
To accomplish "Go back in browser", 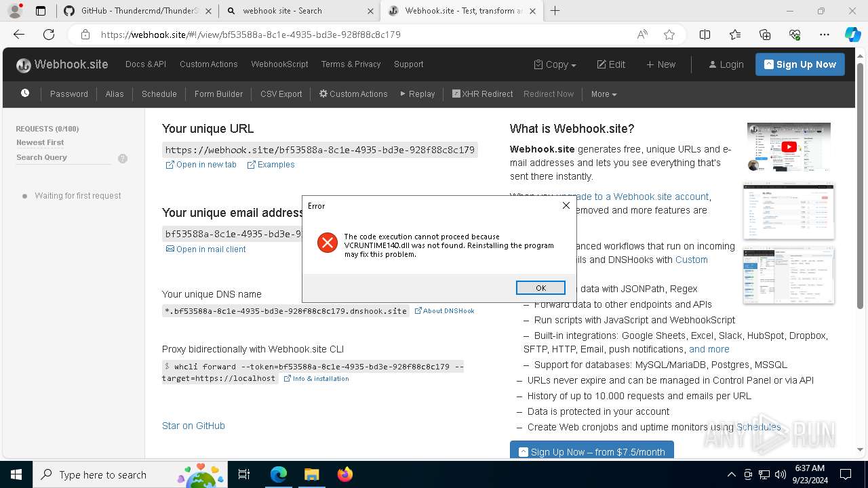I will click(19, 35).
